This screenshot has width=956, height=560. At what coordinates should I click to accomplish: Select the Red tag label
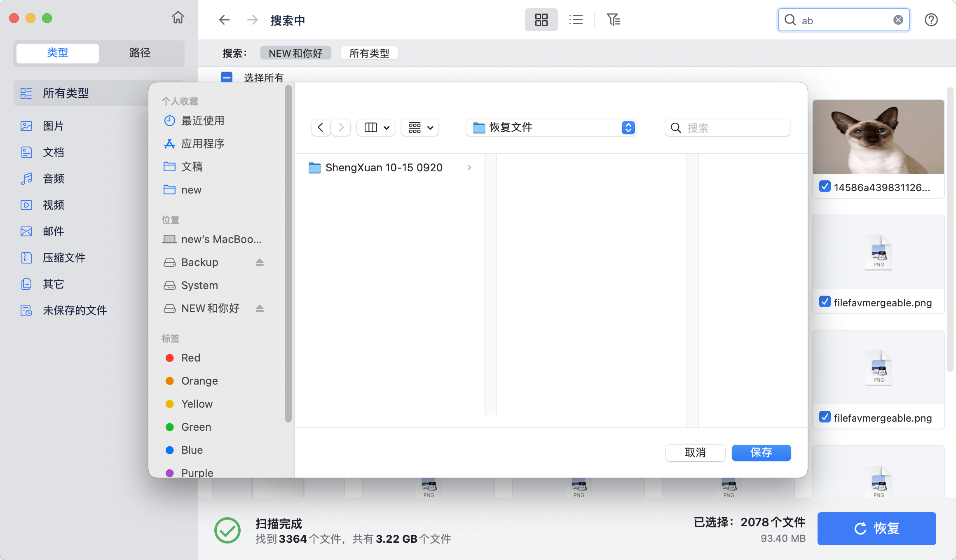pyautogui.click(x=190, y=357)
